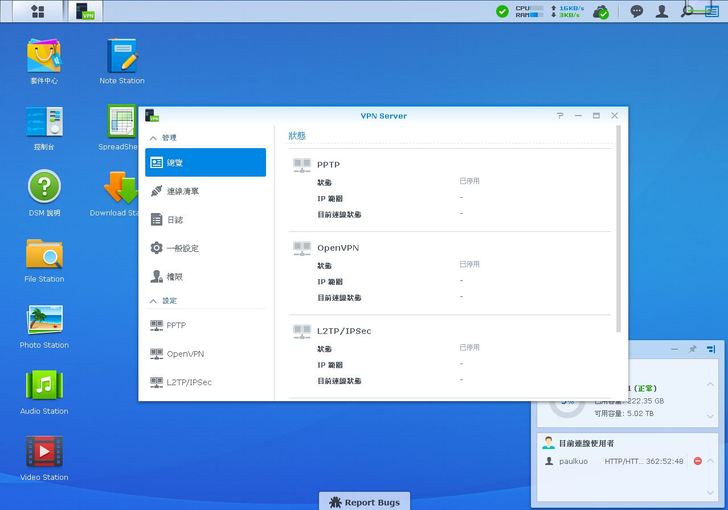This screenshot has height=510, width=728.
Task: Open the VPN Server help question mark
Action: coord(560,116)
